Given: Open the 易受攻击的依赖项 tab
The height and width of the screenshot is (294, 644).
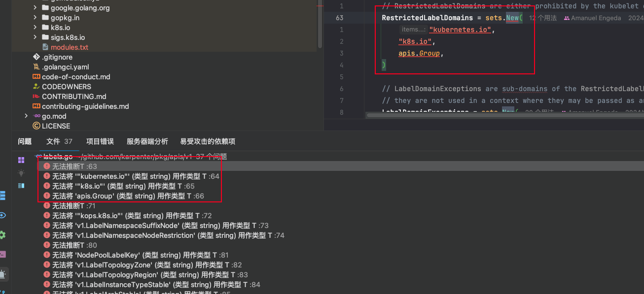Looking at the screenshot, I should pyautogui.click(x=208, y=141).
